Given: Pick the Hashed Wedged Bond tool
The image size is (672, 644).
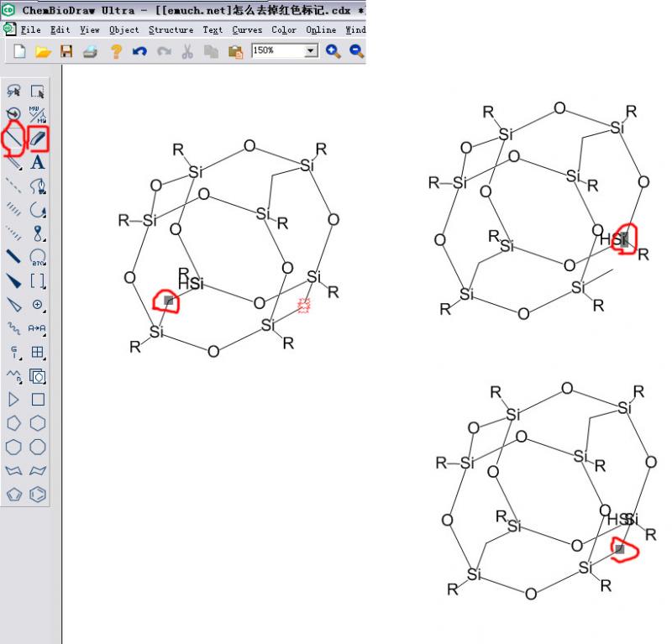Looking at the screenshot, I should pos(14,233).
